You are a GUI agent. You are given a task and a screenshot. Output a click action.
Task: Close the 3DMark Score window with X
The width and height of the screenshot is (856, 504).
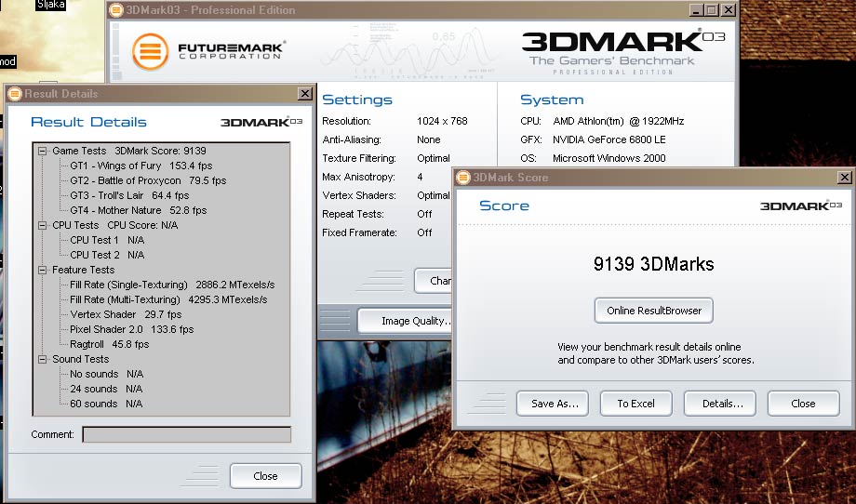[x=844, y=178]
